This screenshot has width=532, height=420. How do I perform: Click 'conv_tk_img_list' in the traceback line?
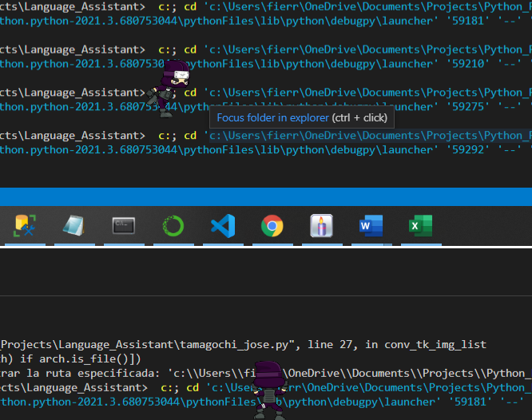[x=435, y=345]
